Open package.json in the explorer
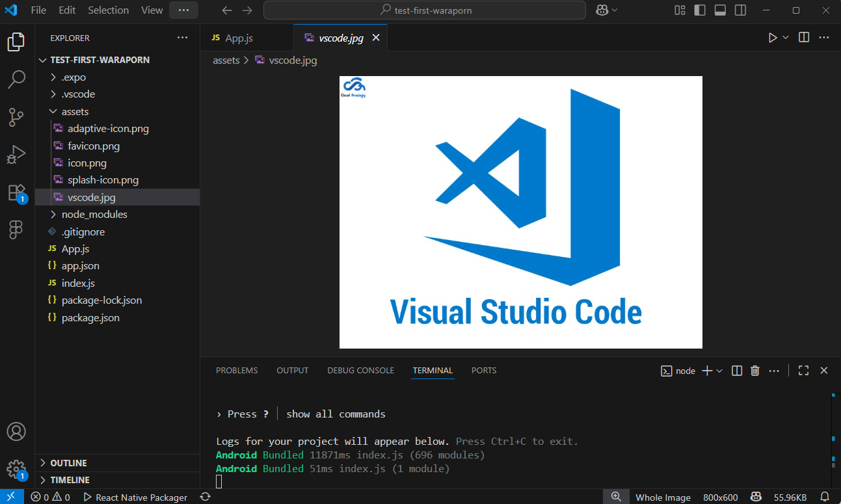 click(x=90, y=318)
